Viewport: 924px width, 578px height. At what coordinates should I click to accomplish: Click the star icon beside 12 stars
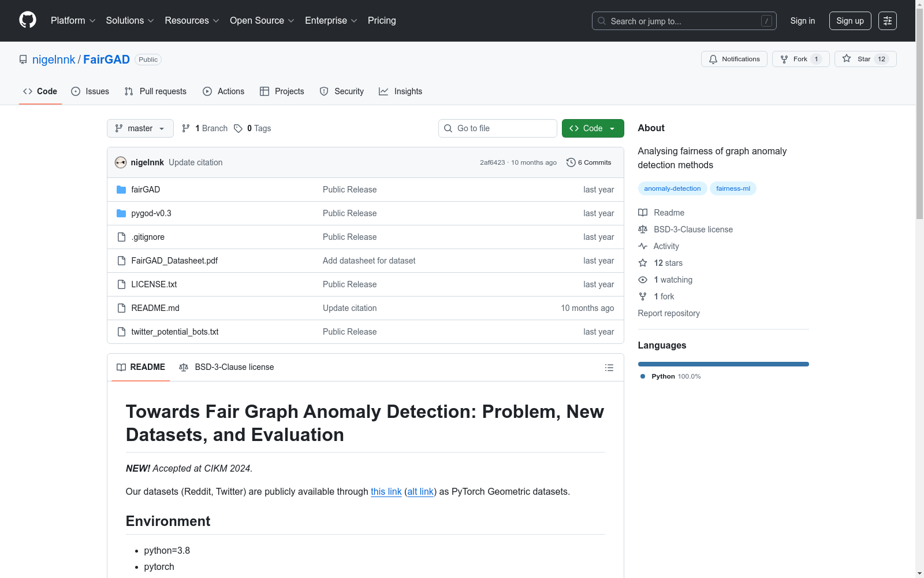tap(643, 263)
